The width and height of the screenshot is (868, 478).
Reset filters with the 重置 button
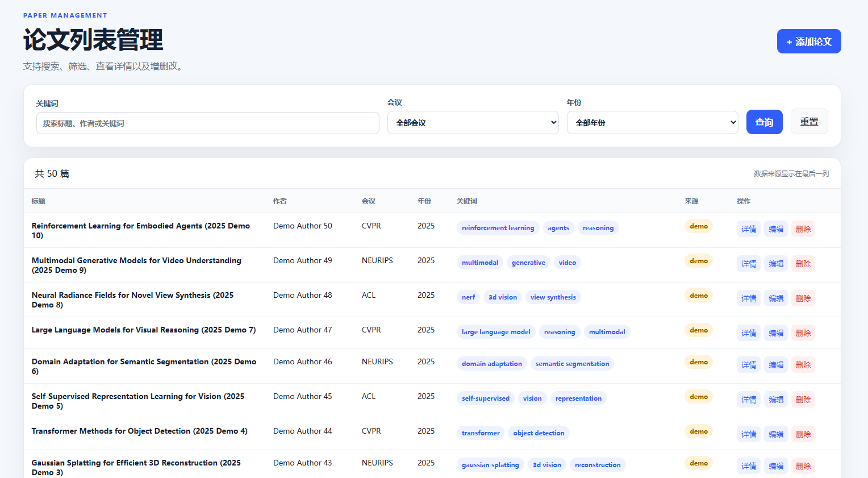pyautogui.click(x=809, y=122)
